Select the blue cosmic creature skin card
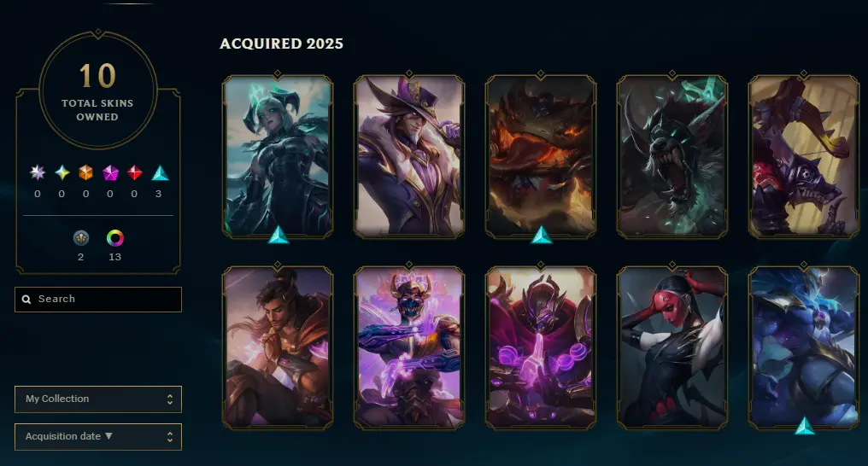 point(804,347)
